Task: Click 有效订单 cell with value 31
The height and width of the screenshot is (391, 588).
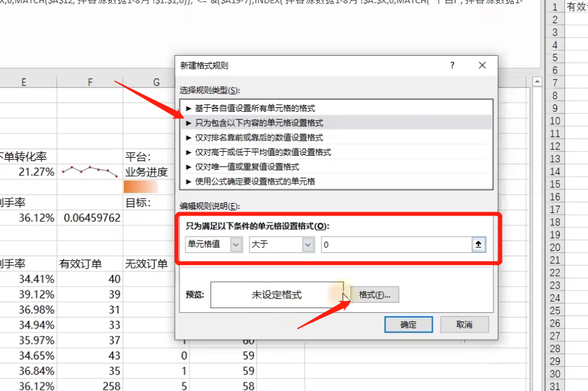Action: click(90, 310)
